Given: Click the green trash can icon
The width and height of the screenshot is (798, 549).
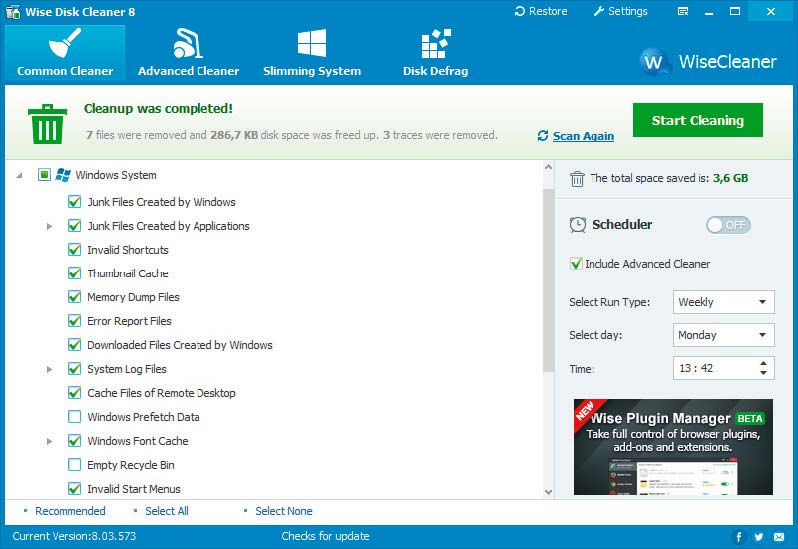Looking at the screenshot, I should click(47, 124).
